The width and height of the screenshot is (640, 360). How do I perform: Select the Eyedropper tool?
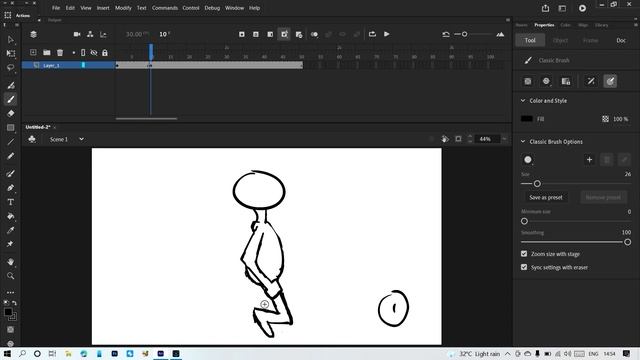pyautogui.click(x=11, y=230)
